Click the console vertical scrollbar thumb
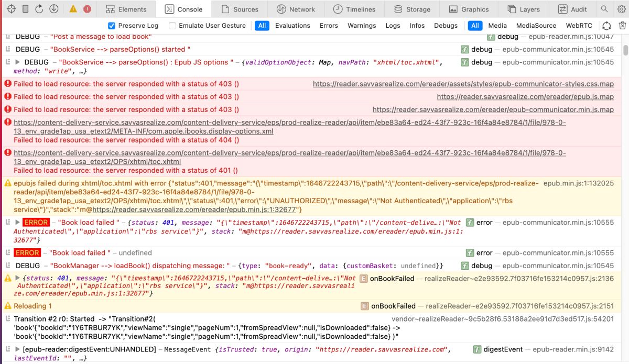This screenshot has width=629, height=364. click(625, 50)
